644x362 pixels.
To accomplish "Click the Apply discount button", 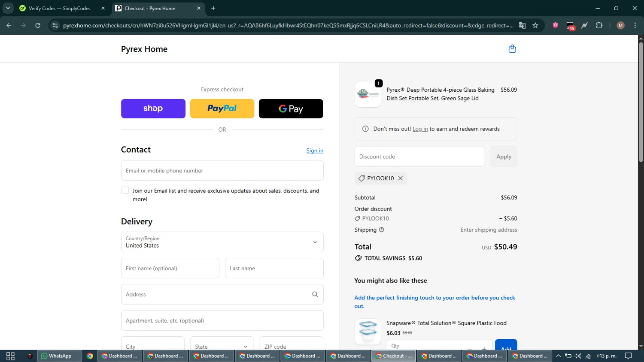I will click(x=504, y=157).
